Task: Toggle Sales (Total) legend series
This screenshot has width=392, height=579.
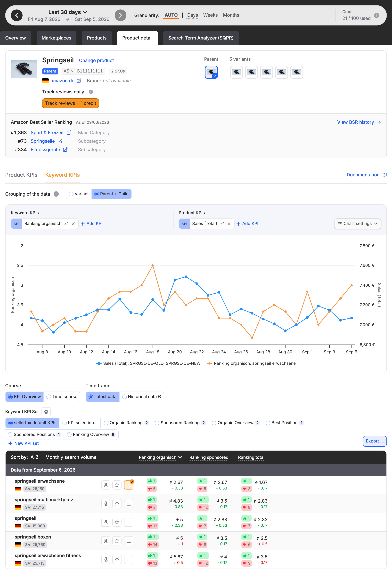Action: click(x=148, y=363)
